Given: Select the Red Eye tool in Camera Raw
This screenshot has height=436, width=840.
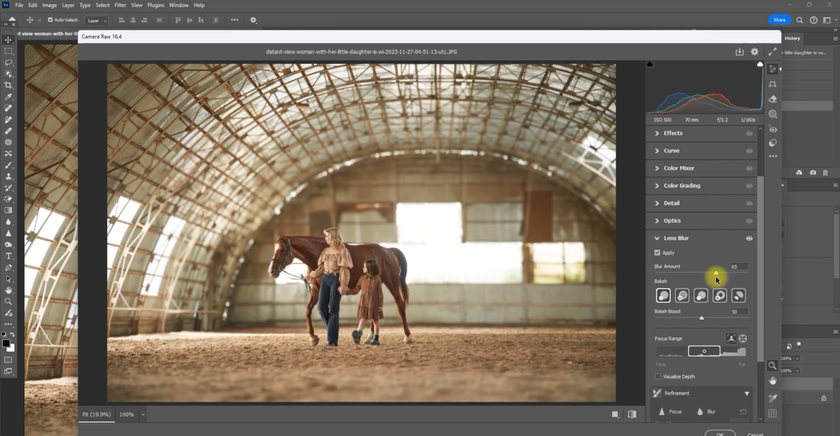Looking at the screenshot, I should tap(772, 130).
